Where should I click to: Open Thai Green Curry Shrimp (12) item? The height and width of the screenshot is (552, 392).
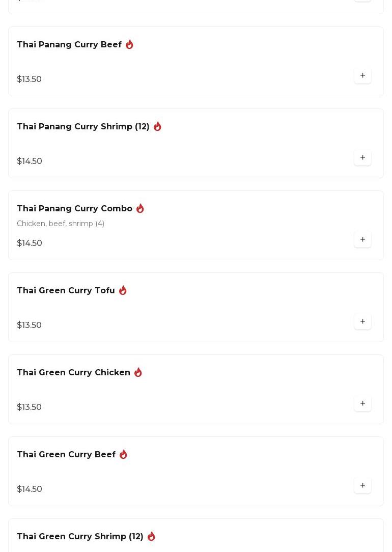pyautogui.click(x=80, y=537)
